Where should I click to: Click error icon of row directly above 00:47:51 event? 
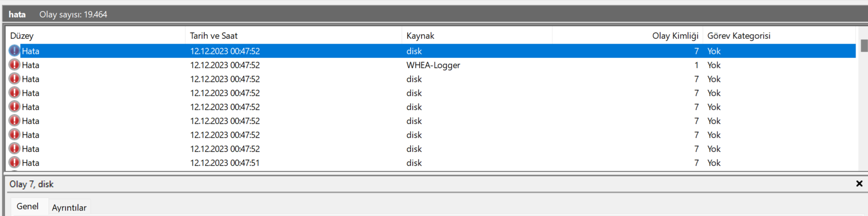coord(15,149)
